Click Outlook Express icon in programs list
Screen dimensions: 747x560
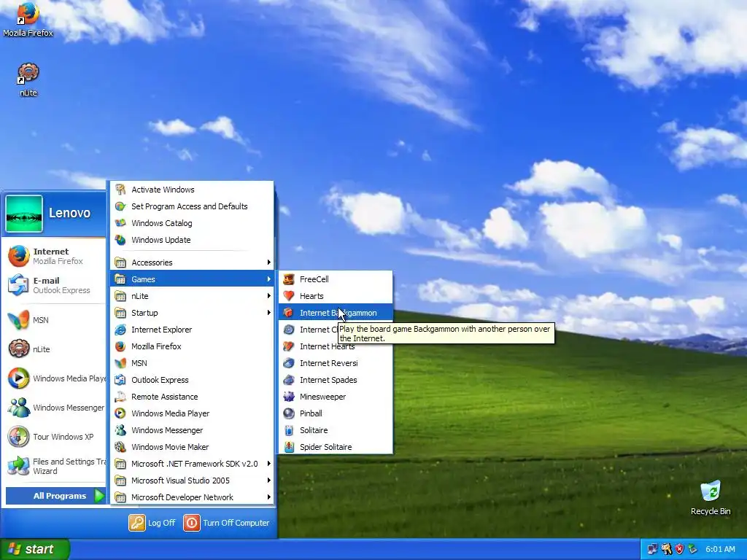pos(120,380)
